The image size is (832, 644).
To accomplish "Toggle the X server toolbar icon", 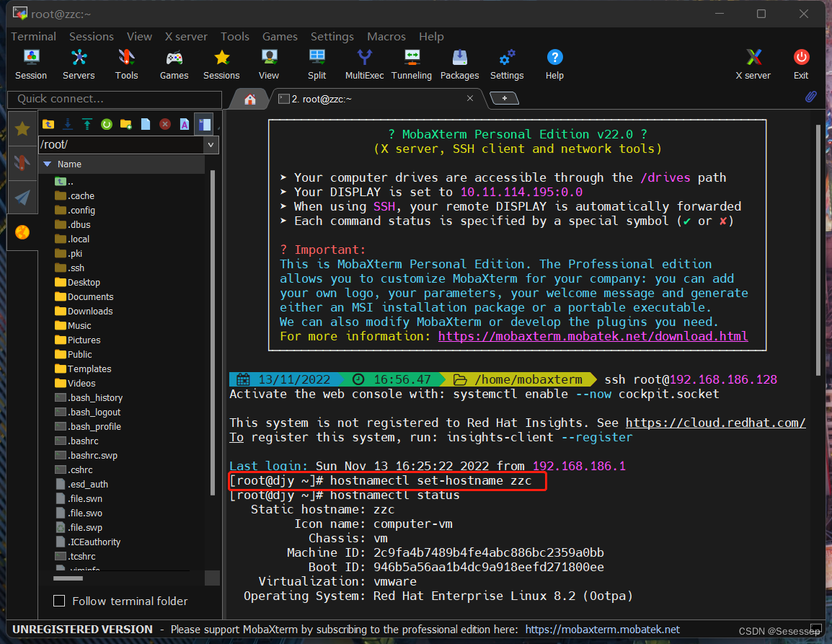I will click(753, 64).
